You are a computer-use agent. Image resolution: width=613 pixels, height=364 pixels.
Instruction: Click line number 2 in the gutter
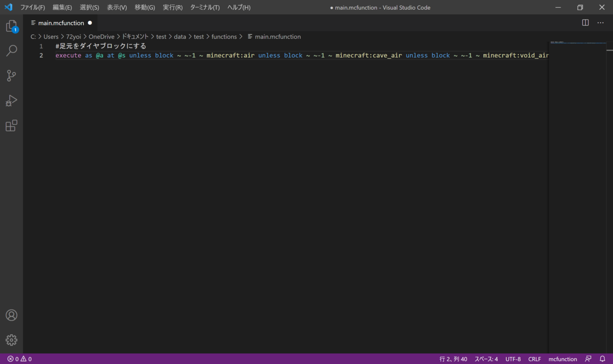click(41, 55)
